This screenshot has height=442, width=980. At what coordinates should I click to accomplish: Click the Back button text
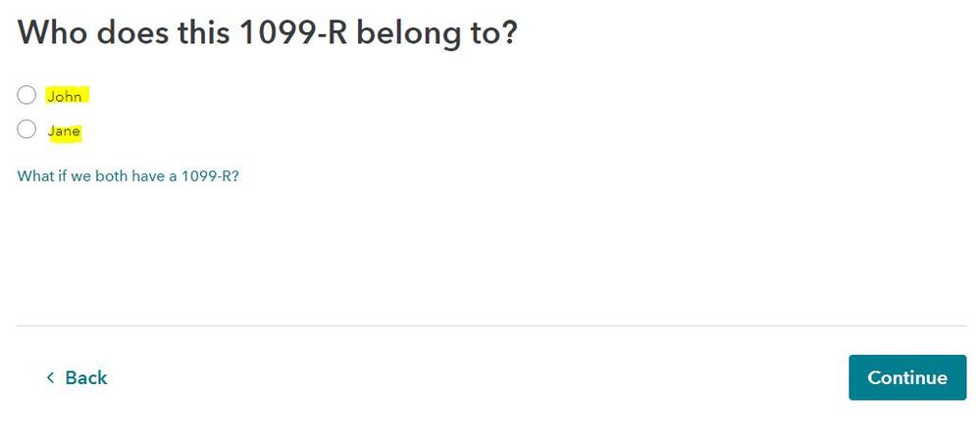point(86,378)
